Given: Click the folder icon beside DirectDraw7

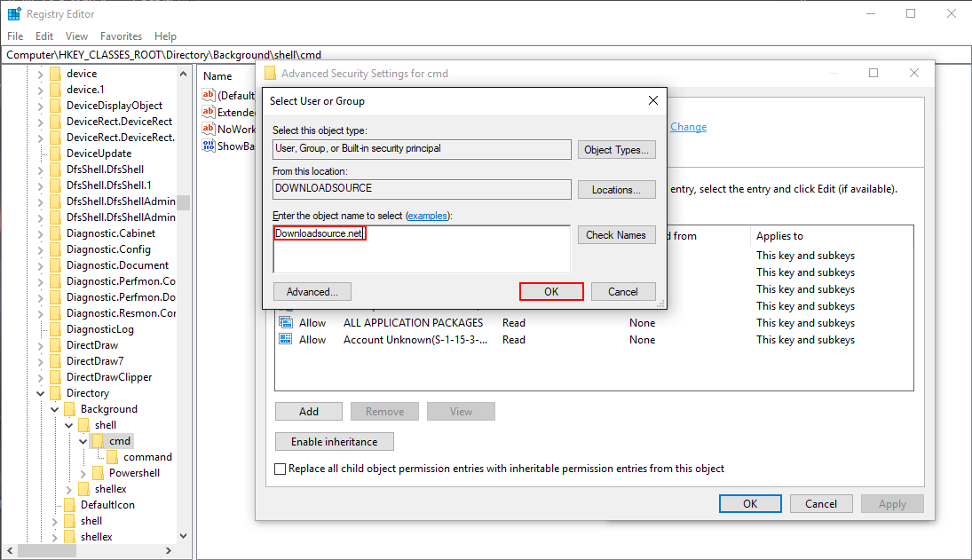Looking at the screenshot, I should tap(55, 360).
